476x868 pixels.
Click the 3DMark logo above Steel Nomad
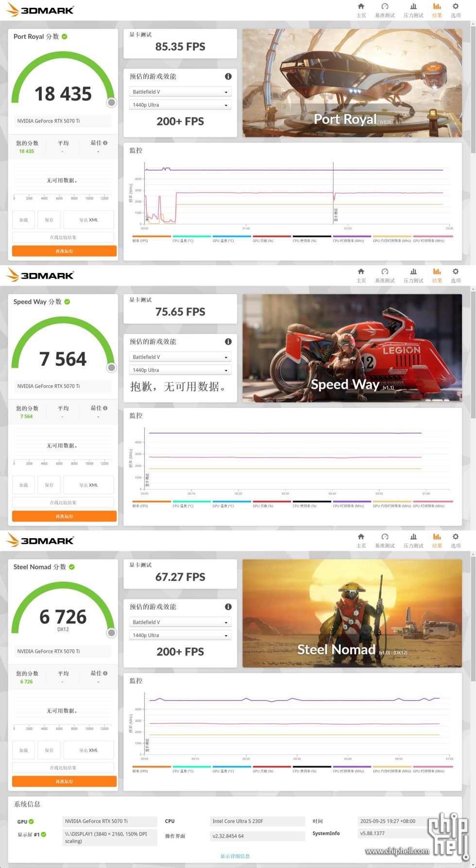40,540
